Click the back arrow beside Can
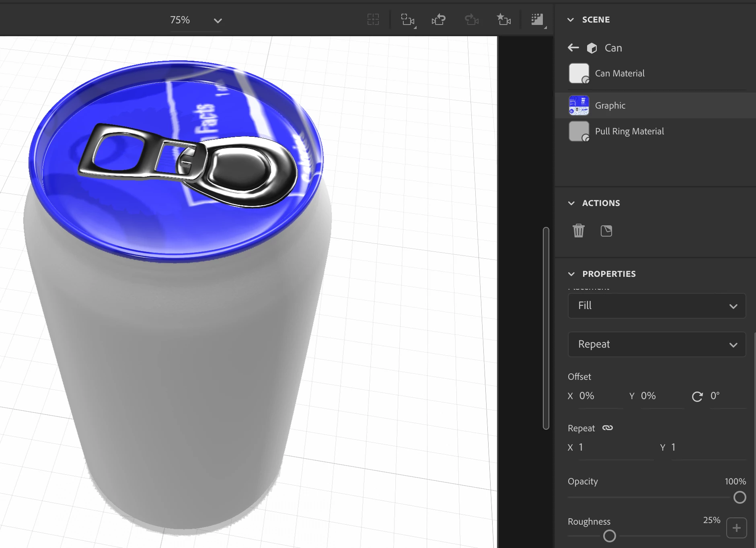This screenshot has height=548, width=756. point(573,48)
